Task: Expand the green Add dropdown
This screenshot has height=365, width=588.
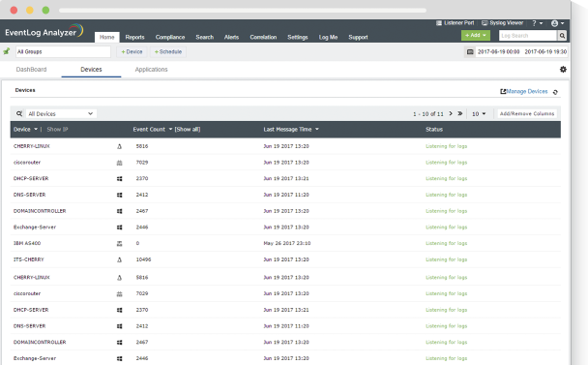Action: 476,35
